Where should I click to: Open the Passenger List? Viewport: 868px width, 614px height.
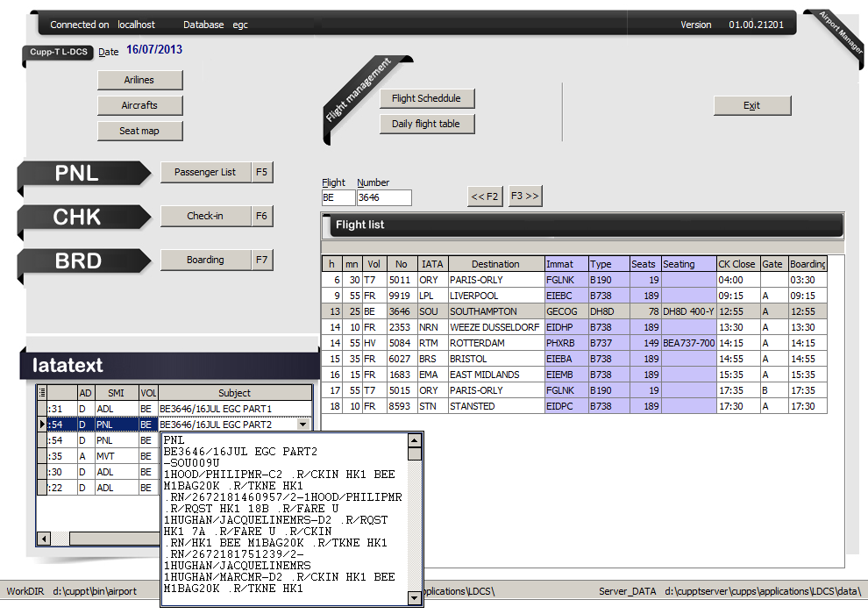[205, 172]
